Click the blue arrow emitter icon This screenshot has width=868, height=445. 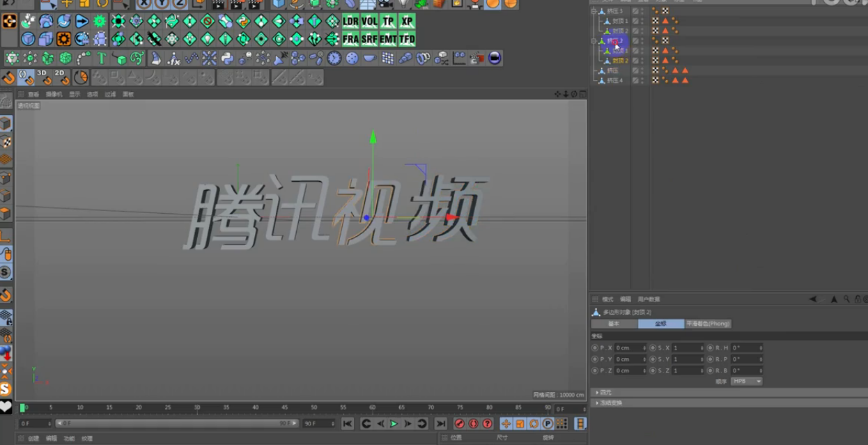point(82,22)
